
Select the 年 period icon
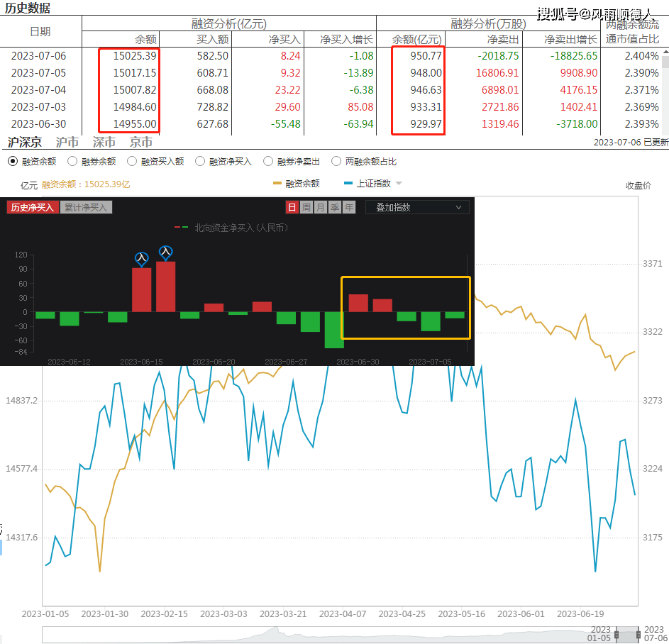coord(349,207)
